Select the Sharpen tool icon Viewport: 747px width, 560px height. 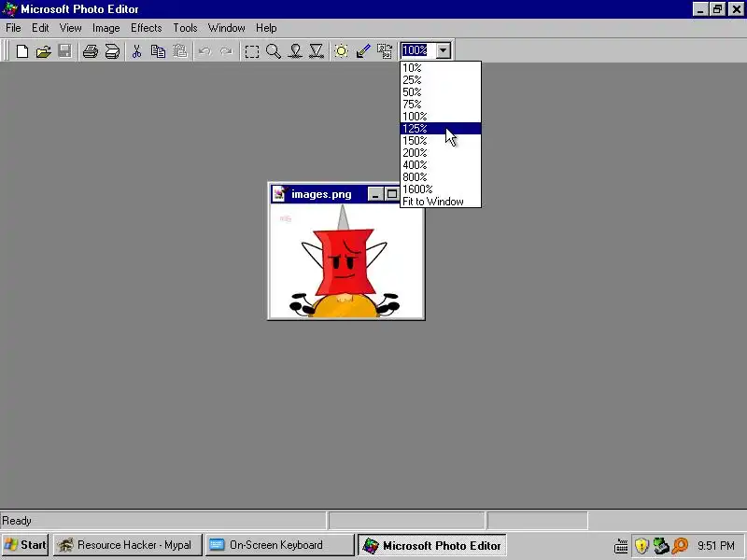[317, 51]
